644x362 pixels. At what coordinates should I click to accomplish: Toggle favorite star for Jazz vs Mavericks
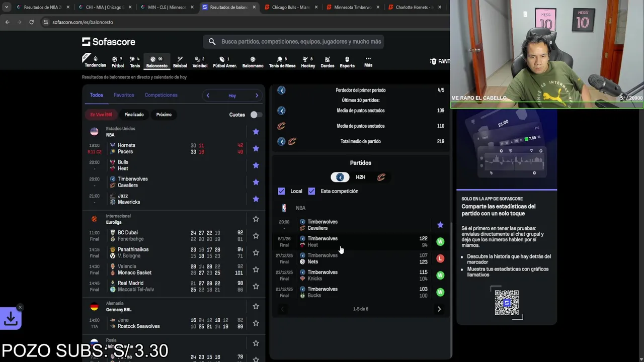(x=256, y=199)
